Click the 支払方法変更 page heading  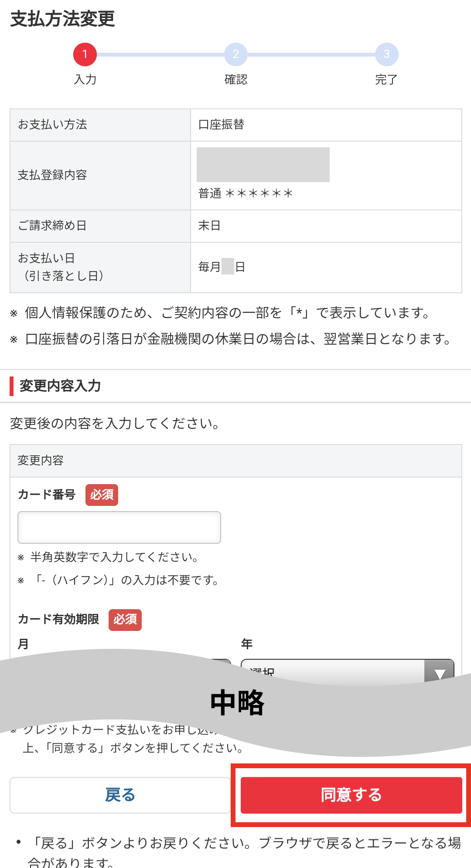click(x=62, y=19)
